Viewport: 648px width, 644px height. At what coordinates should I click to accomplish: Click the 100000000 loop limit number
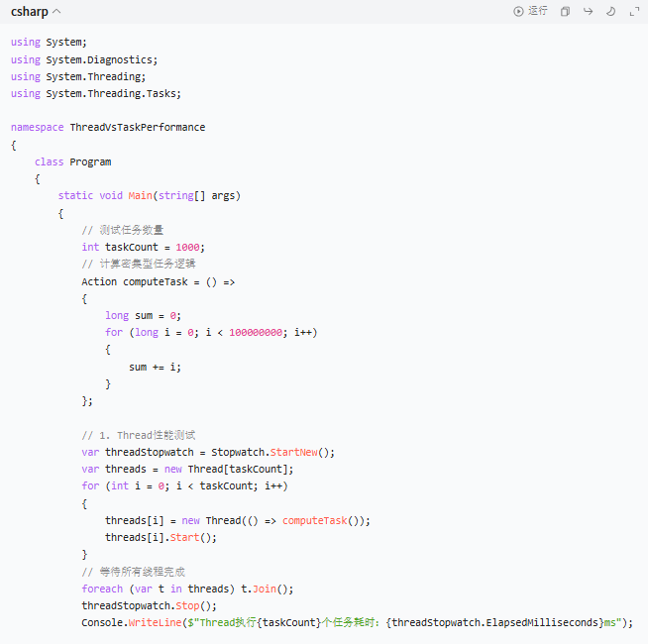pos(258,332)
